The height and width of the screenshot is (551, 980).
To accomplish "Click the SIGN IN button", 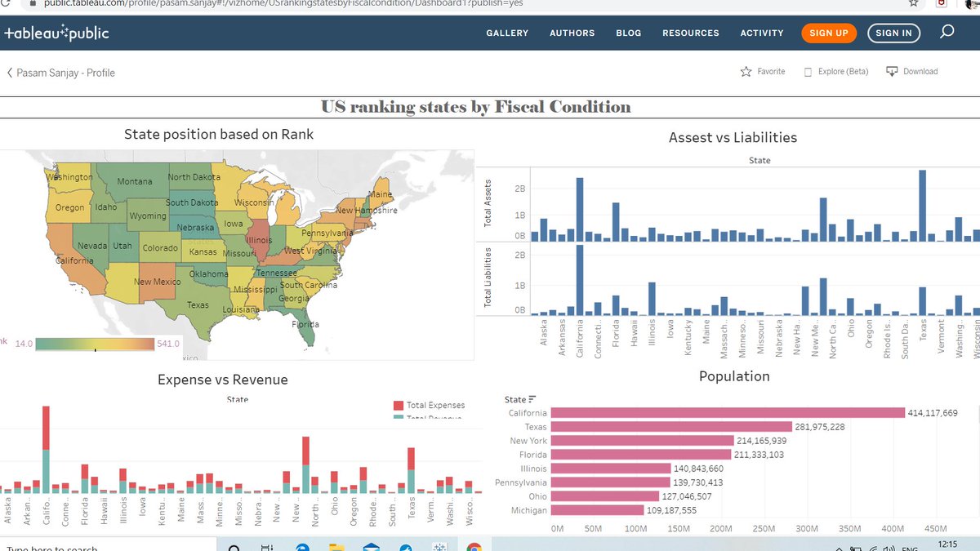I will point(893,33).
